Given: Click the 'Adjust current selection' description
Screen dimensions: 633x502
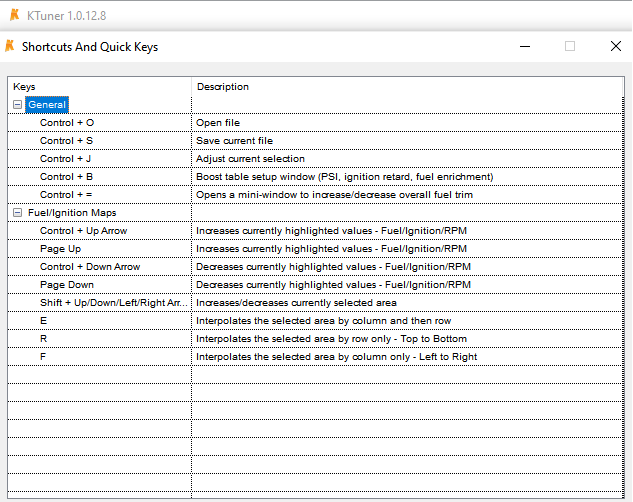Looking at the screenshot, I should coord(250,159).
